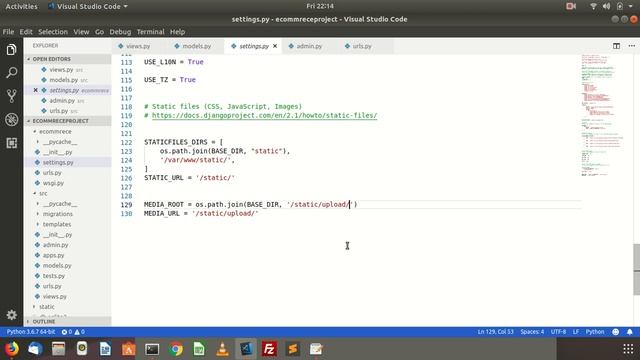Image resolution: width=640 pixels, height=360 pixels.
Task: Select Python 3.6.7 64-bit interpreter
Action: coord(31,332)
